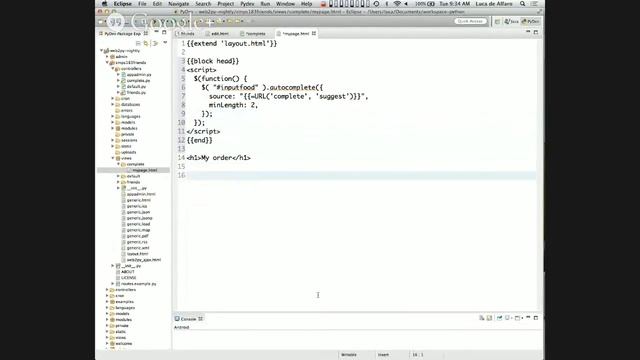Collapse all in PyDev Package Explorer
Viewport: 640px width, 360px height.
138,43
